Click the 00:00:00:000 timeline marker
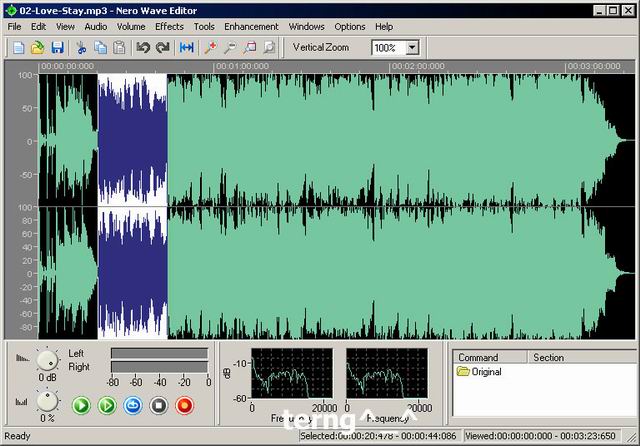Image resolution: width=640 pixels, height=446 pixels. [x=67, y=66]
